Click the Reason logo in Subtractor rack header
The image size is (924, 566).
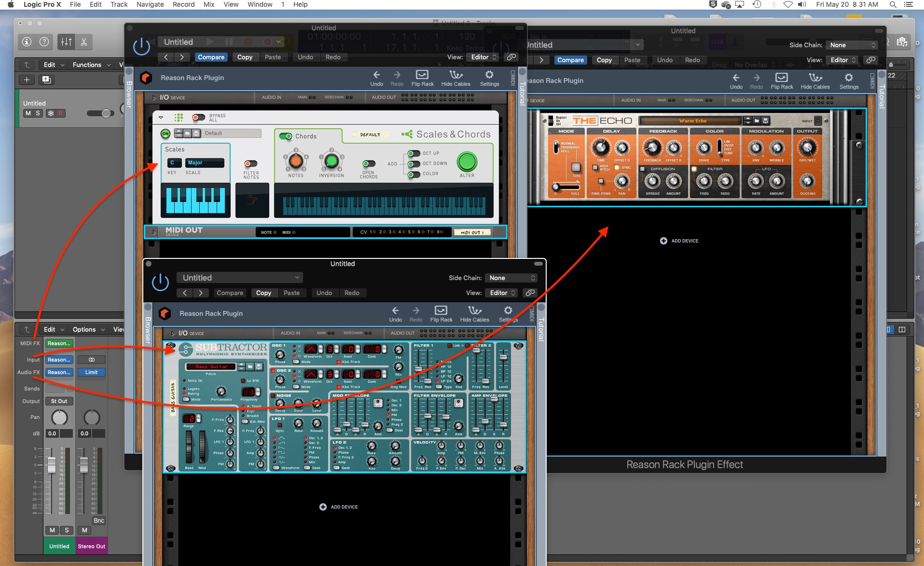pos(165,313)
